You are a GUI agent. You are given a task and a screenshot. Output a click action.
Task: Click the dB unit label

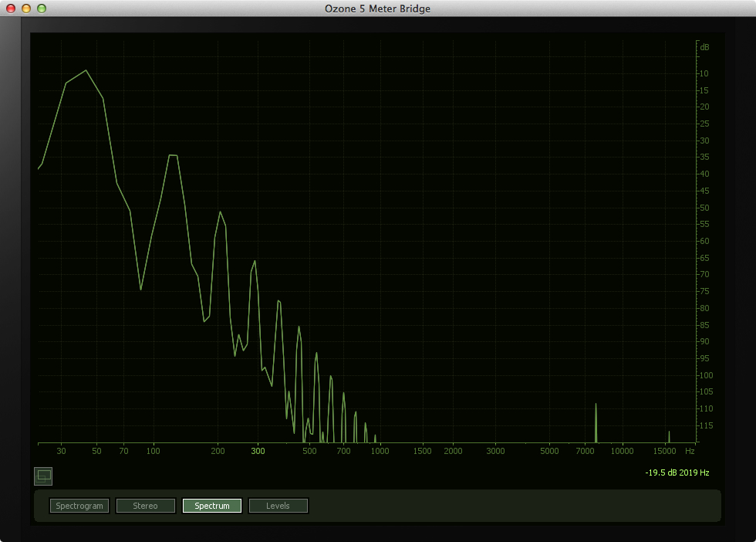704,47
